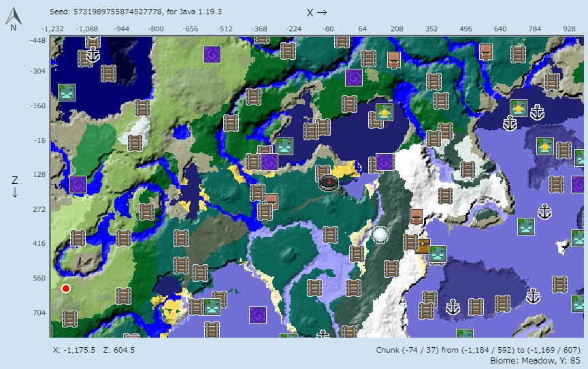Screen dimensions: 588x369
Task: Click the 'X: -1,175.5' coordinate readout
Action: point(74,350)
